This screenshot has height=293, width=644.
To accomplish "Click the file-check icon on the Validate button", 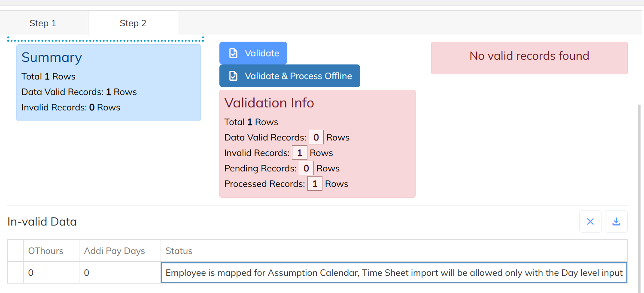I will (x=233, y=53).
